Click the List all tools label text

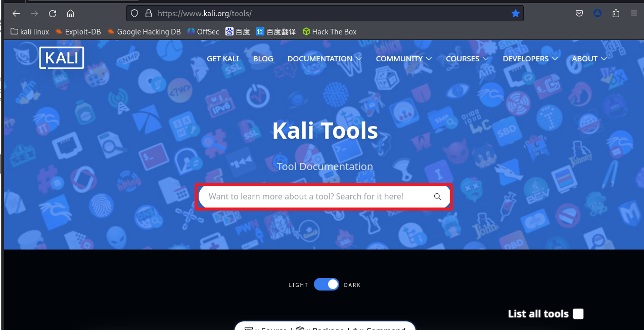pos(538,314)
